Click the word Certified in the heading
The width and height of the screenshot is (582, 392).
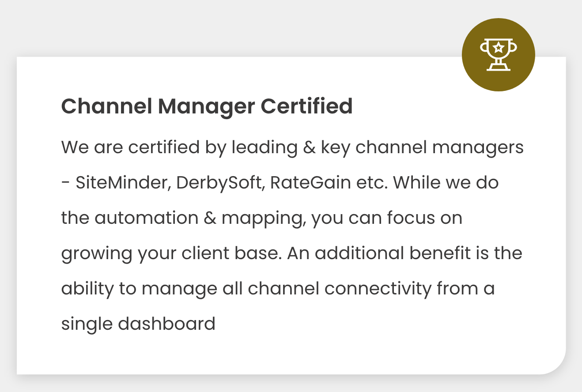coord(306,106)
